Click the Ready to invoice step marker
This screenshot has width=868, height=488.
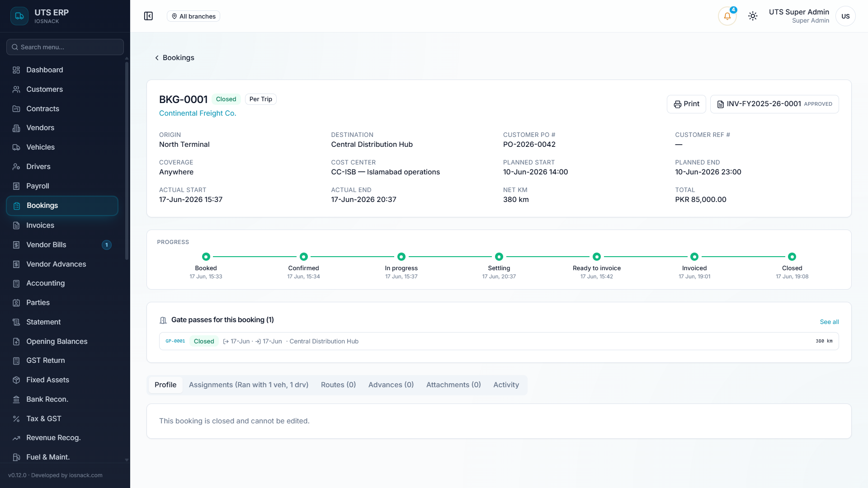tap(597, 257)
